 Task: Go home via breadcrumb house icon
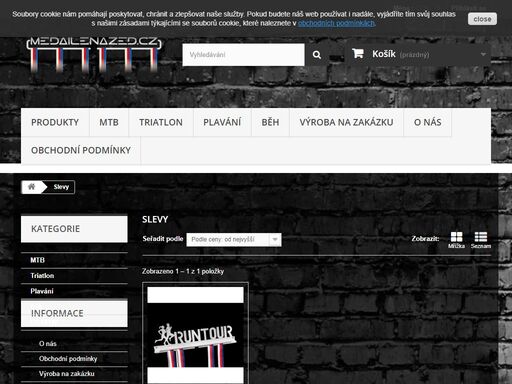pos(31,187)
